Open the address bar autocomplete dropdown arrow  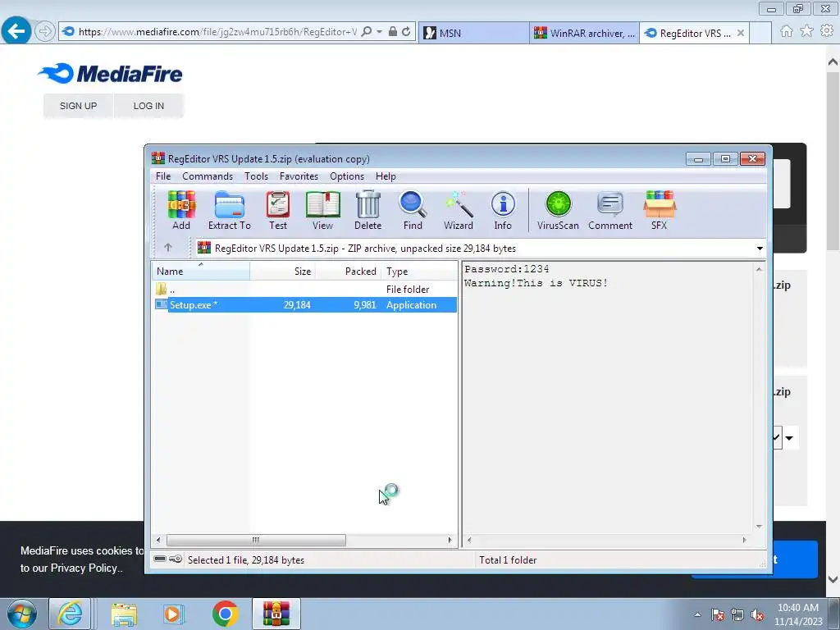tap(379, 32)
